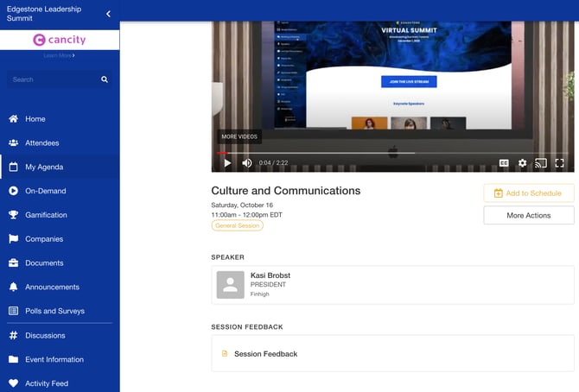Play the video

pos(227,162)
